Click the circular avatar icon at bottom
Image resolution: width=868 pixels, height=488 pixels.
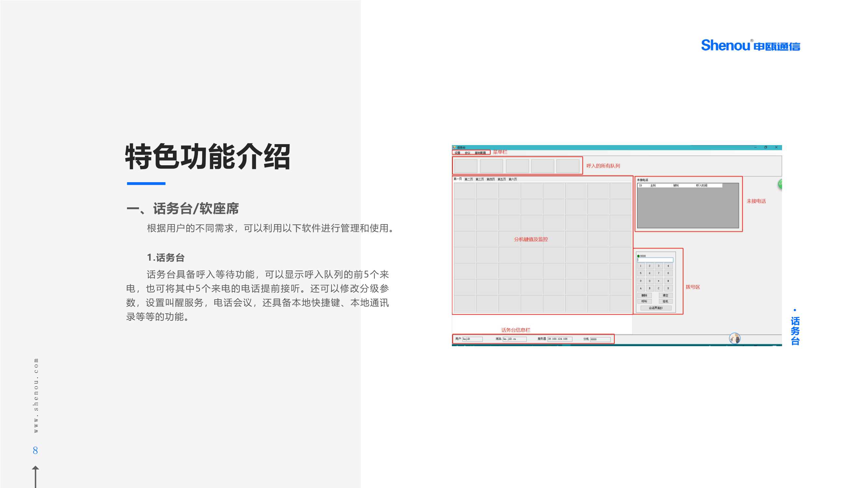734,338
